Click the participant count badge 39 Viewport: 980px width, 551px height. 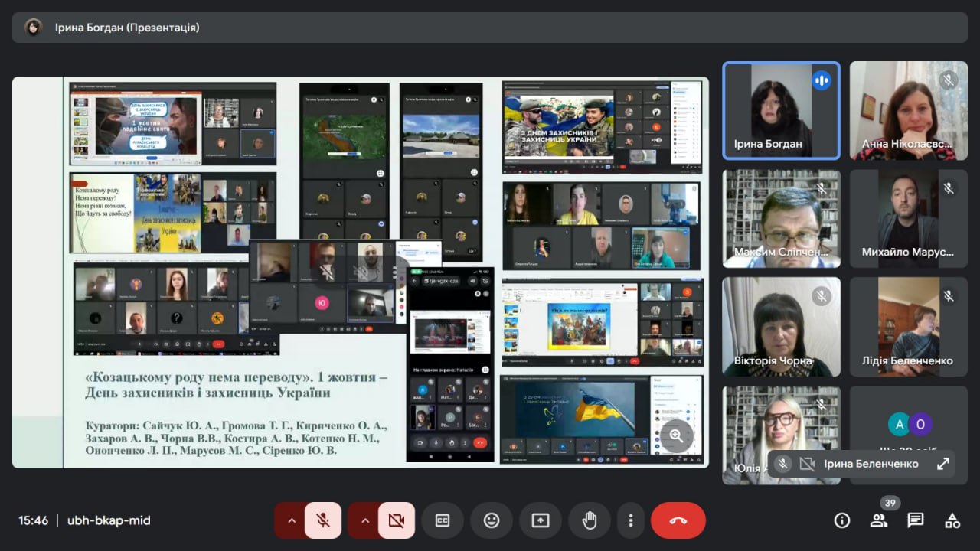coord(890,504)
